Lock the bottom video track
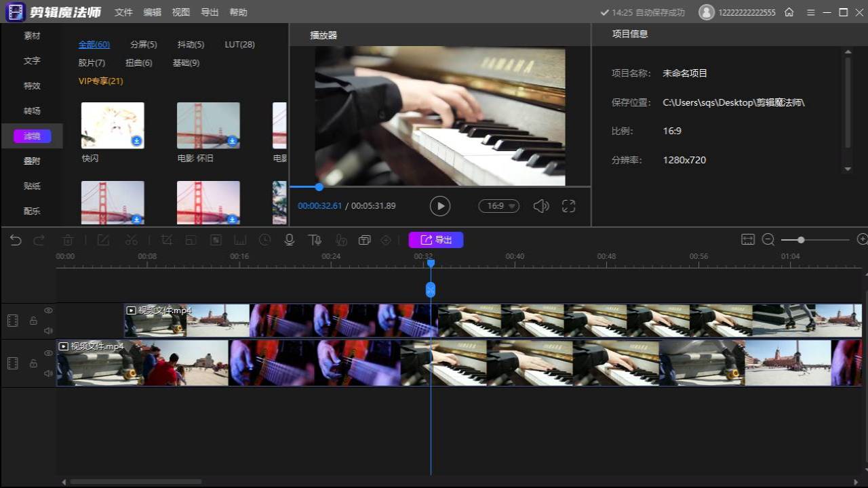868x488 pixels. [x=33, y=363]
